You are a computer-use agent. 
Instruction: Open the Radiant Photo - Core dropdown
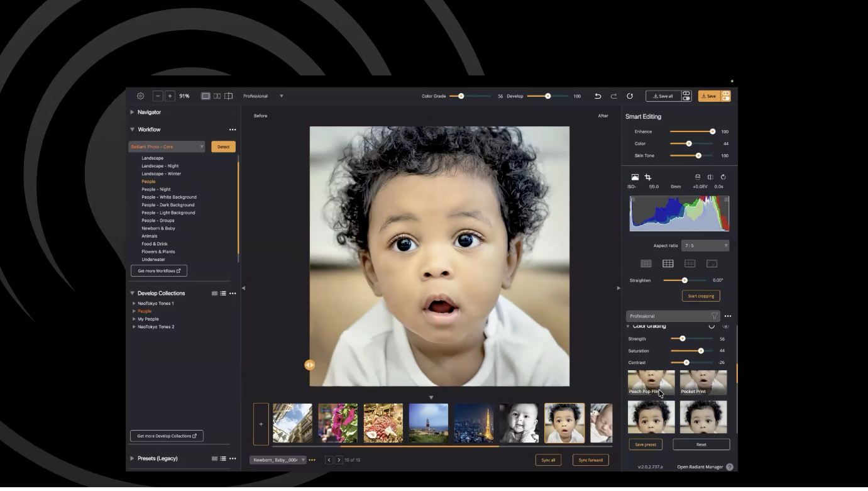click(x=167, y=146)
